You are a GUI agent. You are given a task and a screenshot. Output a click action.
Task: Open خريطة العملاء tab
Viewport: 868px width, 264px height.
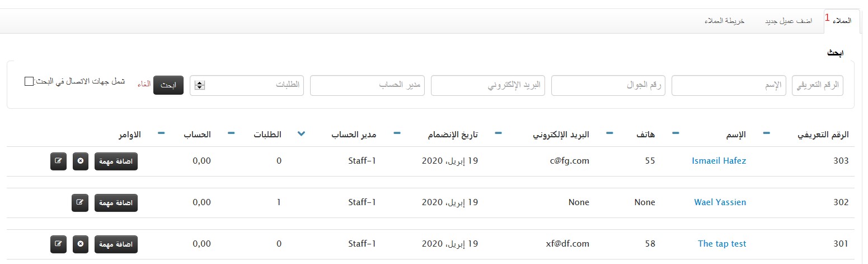pyautogui.click(x=724, y=21)
